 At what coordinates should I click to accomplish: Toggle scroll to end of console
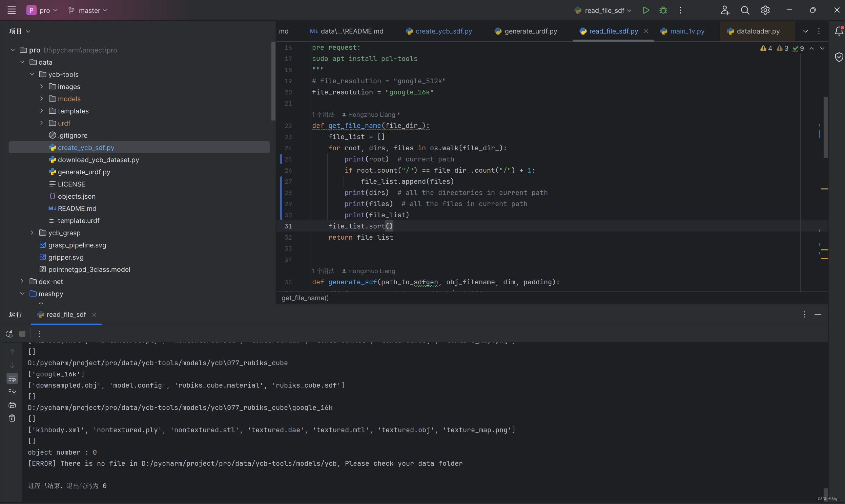pos(12,392)
